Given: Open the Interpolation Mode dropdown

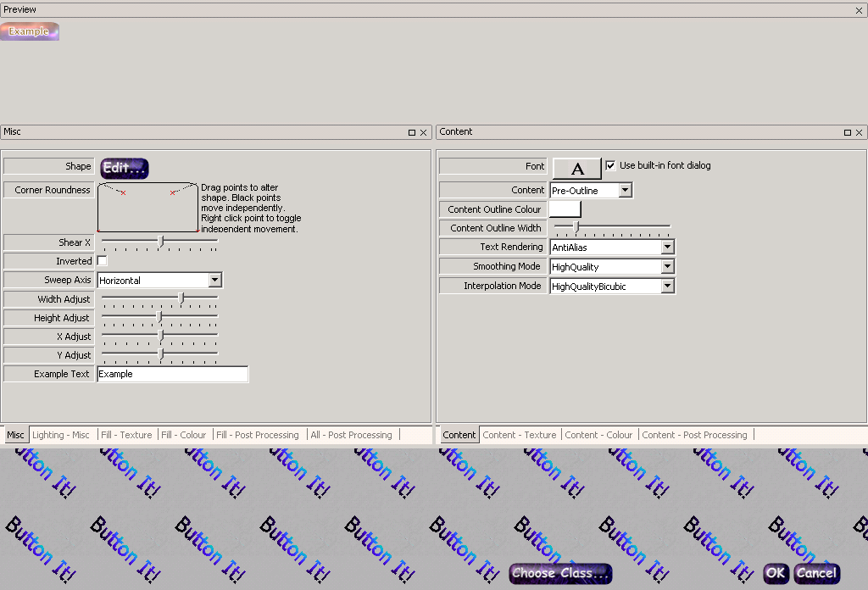Looking at the screenshot, I should [x=667, y=287].
